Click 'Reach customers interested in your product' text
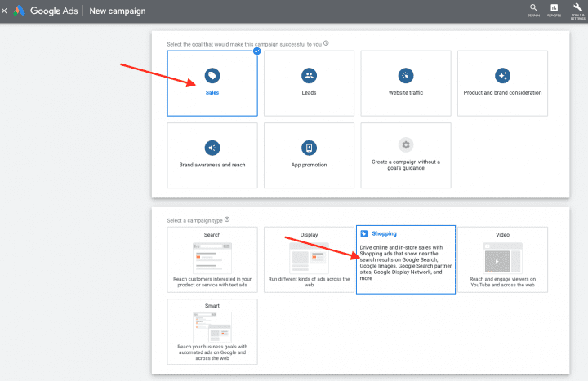588x381 pixels. pos(212,281)
